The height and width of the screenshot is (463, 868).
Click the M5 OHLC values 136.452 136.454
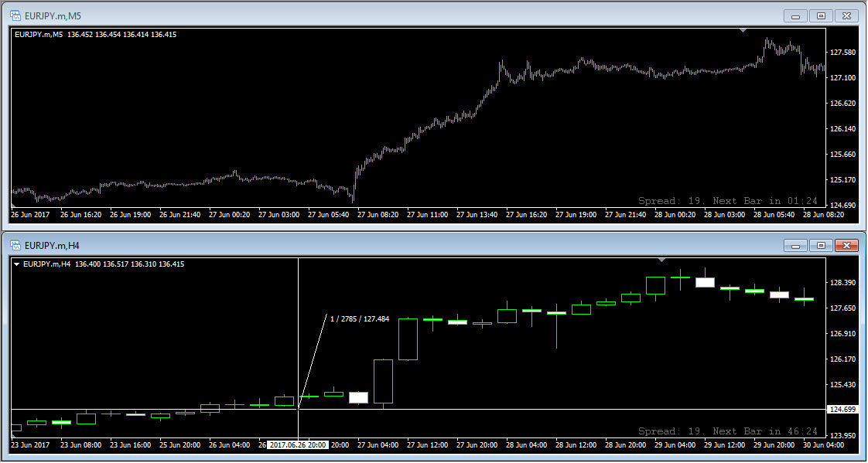coord(94,34)
